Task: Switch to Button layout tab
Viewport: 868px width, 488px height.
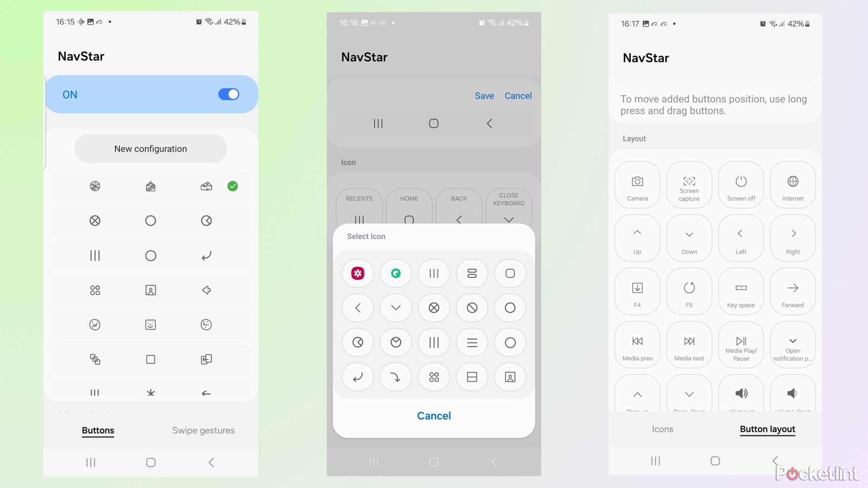Action: point(768,429)
